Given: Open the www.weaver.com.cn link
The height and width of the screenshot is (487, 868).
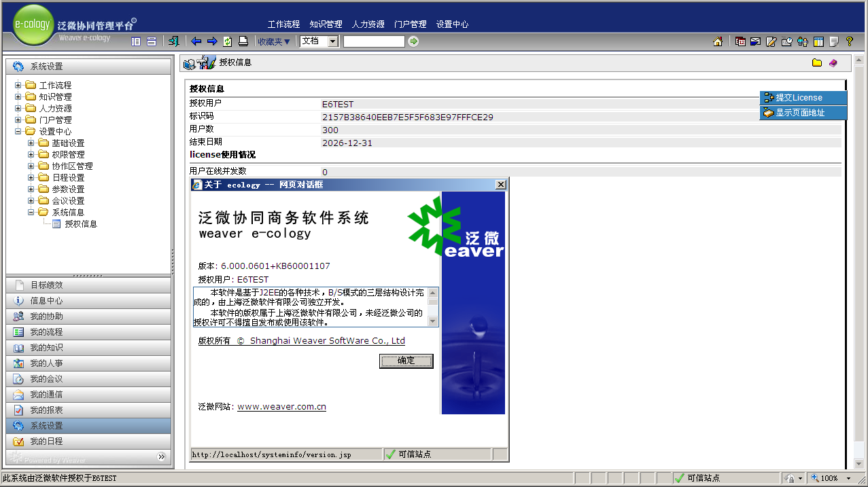Looking at the screenshot, I should [281, 407].
